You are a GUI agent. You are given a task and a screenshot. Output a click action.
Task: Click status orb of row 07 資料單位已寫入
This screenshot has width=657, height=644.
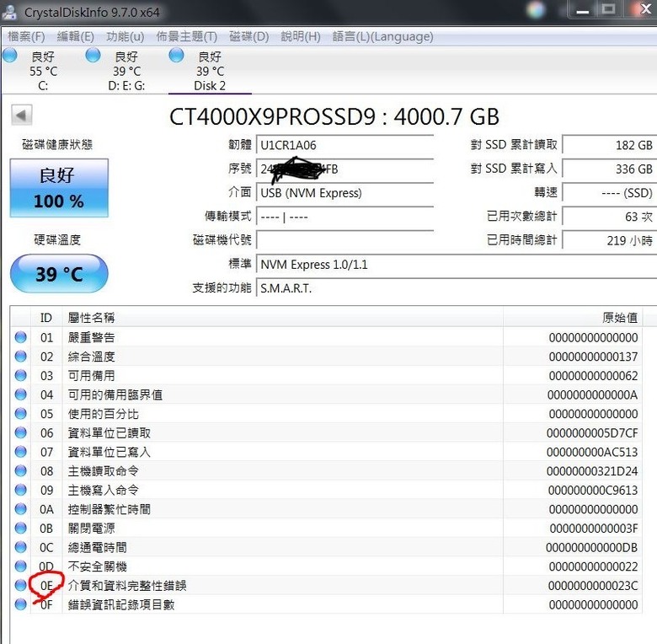[20, 452]
